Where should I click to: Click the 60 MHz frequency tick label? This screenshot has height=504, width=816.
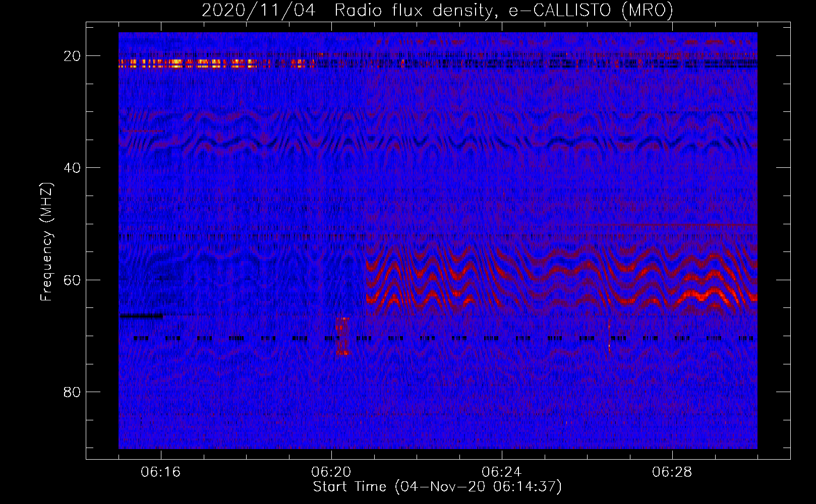[x=73, y=280]
